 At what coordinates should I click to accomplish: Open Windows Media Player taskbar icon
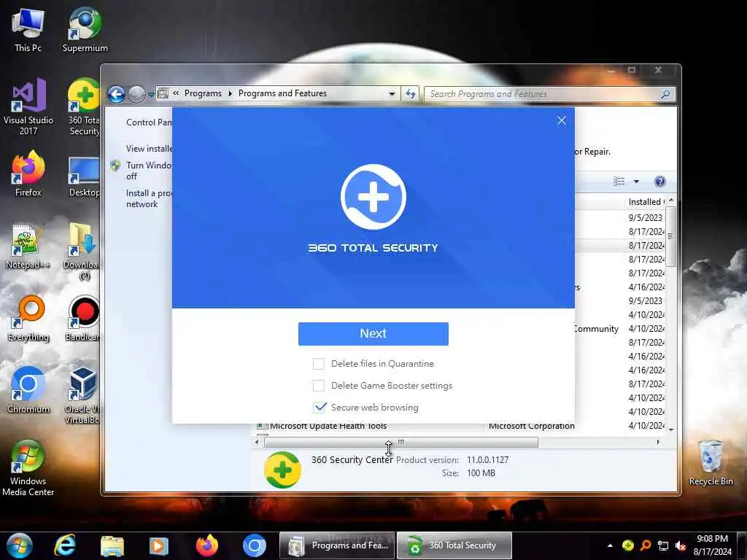(158, 545)
